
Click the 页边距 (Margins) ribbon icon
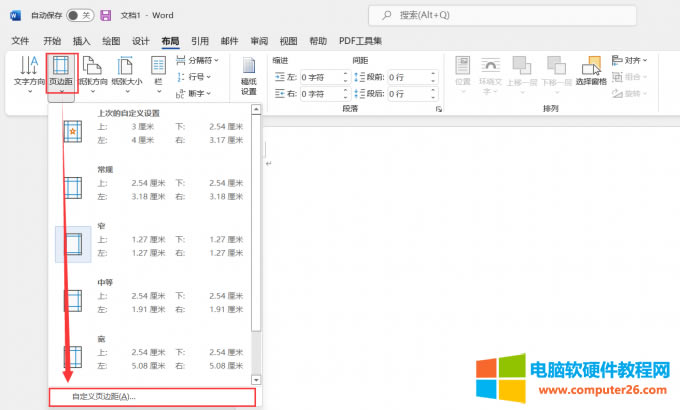pyautogui.click(x=61, y=70)
